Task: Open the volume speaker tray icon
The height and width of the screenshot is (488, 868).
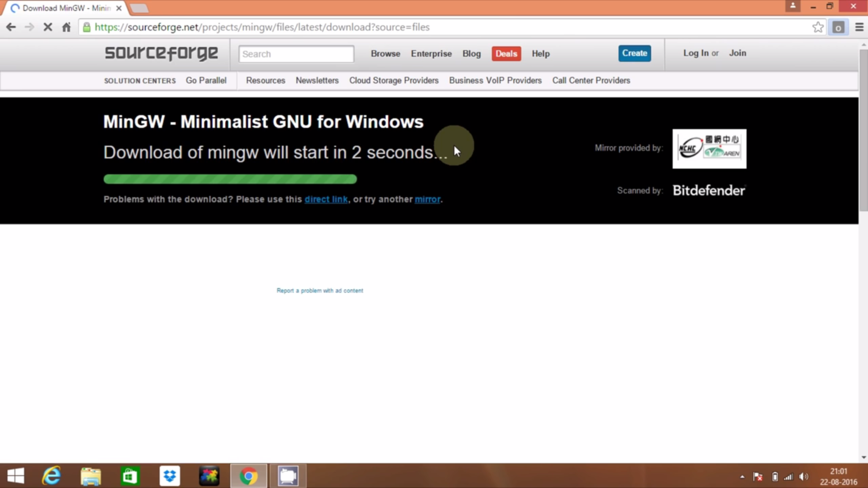Action: (x=804, y=477)
